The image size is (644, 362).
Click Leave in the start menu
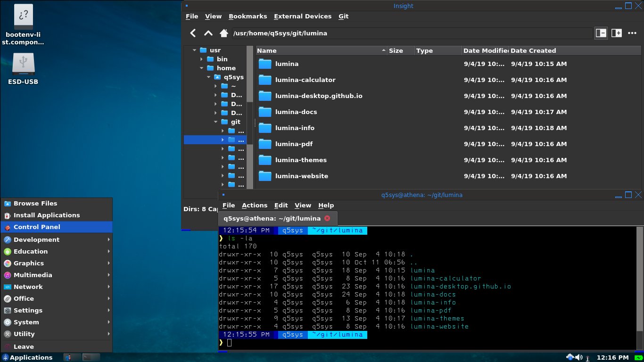coord(24,346)
